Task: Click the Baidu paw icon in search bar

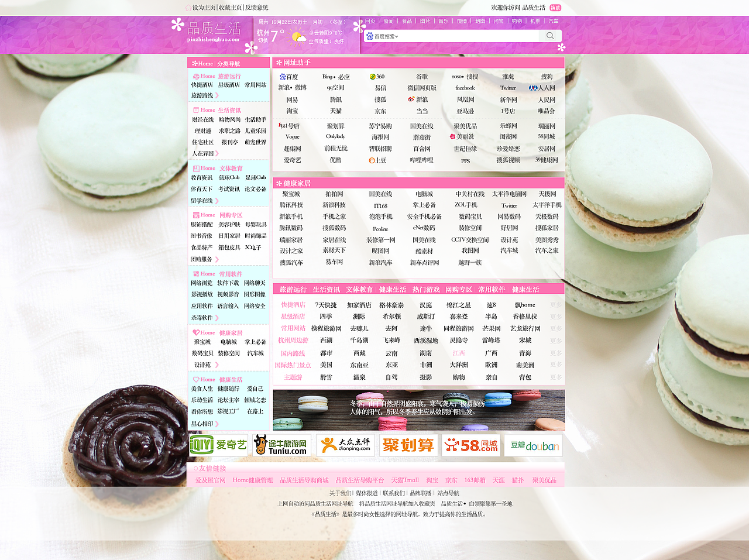Action: pyautogui.click(x=370, y=36)
